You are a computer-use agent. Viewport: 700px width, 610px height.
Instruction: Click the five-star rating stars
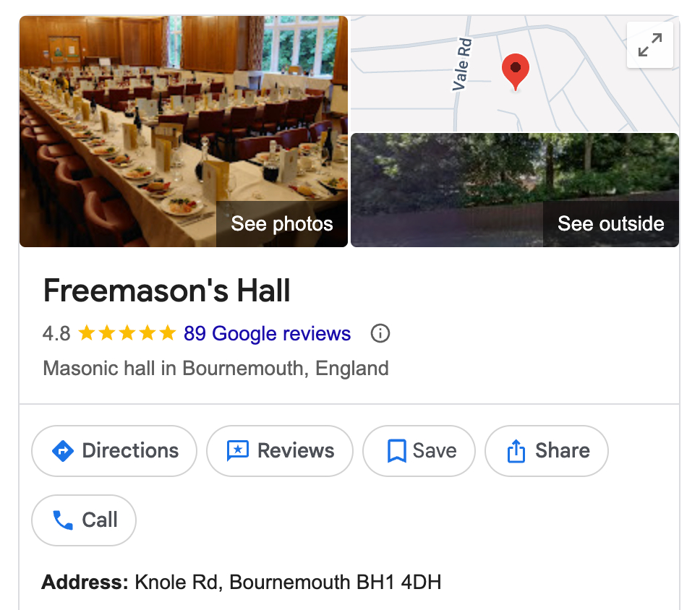127,333
